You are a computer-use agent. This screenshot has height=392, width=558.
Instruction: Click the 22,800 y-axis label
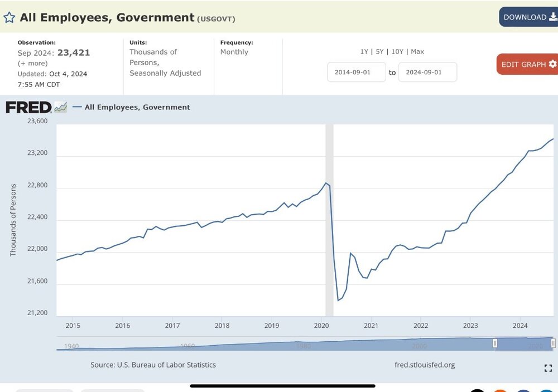click(37, 185)
